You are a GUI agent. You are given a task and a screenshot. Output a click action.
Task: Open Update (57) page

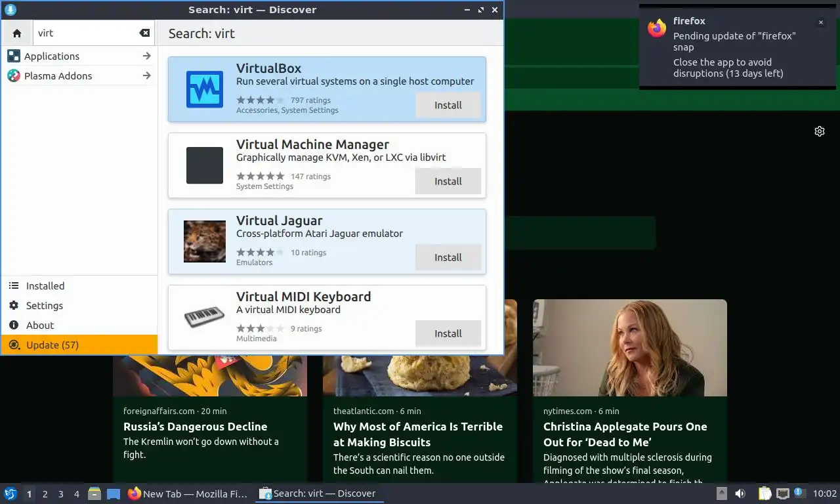click(79, 345)
